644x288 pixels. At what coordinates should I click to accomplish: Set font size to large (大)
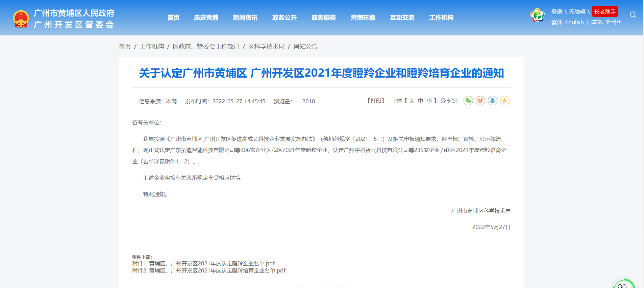[412, 101]
